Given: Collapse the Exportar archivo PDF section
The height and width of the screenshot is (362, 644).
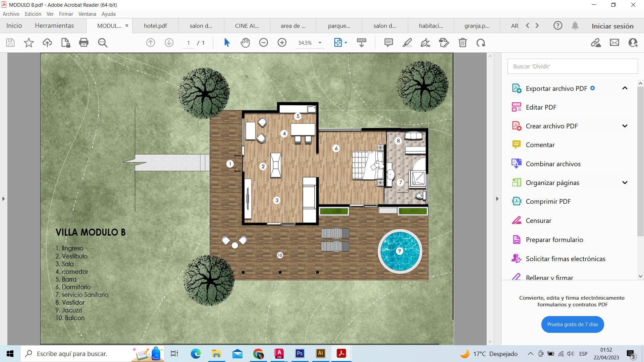Looking at the screenshot, I should pyautogui.click(x=625, y=88).
